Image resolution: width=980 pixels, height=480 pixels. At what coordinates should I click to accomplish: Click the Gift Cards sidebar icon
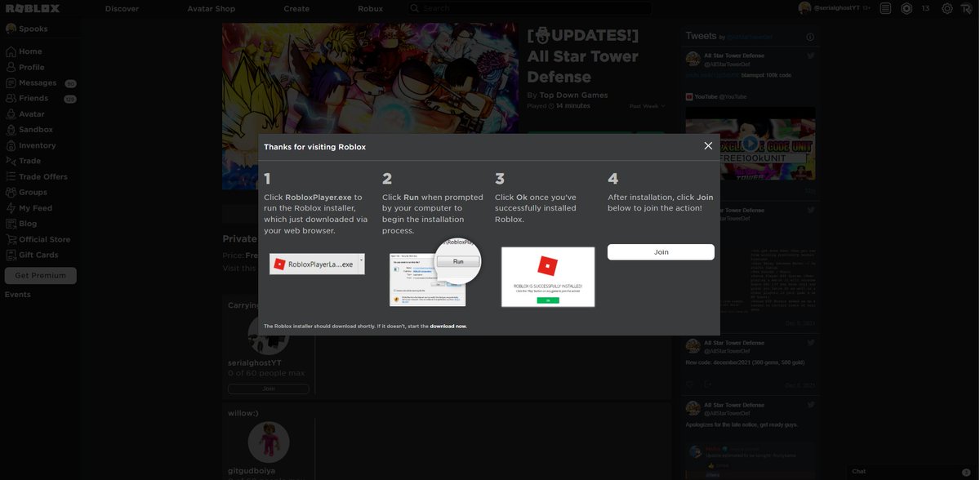pos(11,255)
